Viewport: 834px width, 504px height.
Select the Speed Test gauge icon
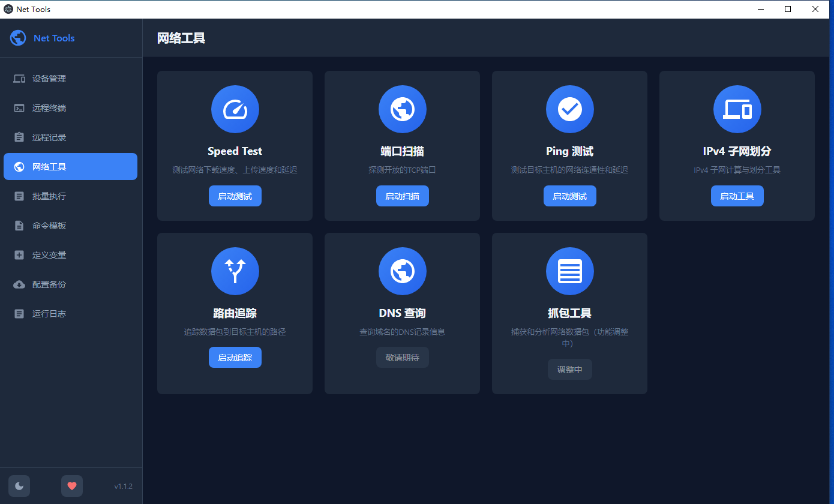(x=235, y=109)
